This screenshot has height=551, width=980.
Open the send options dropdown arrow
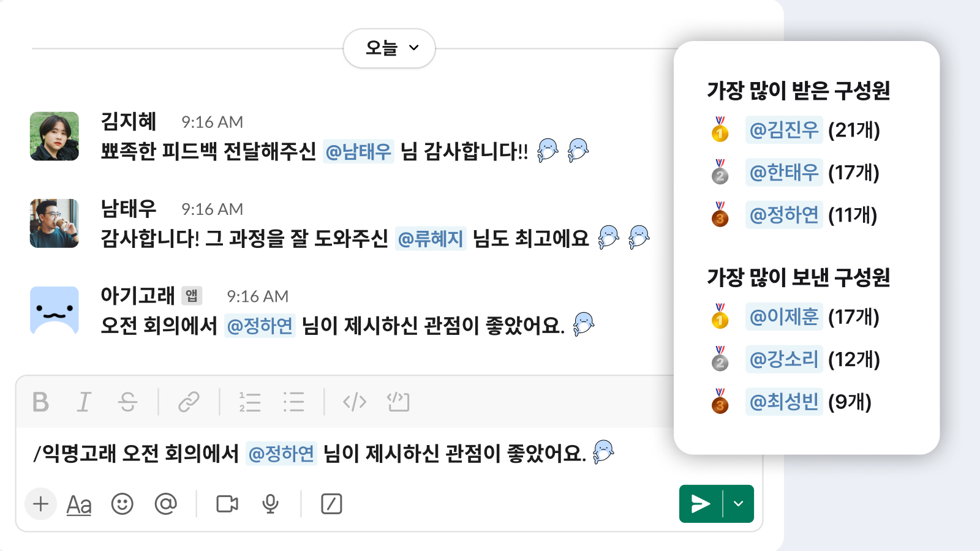coord(739,504)
